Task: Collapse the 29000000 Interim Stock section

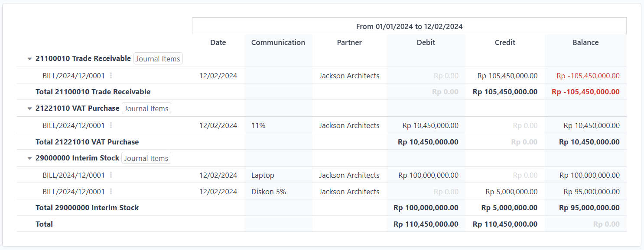Action: 29,158
